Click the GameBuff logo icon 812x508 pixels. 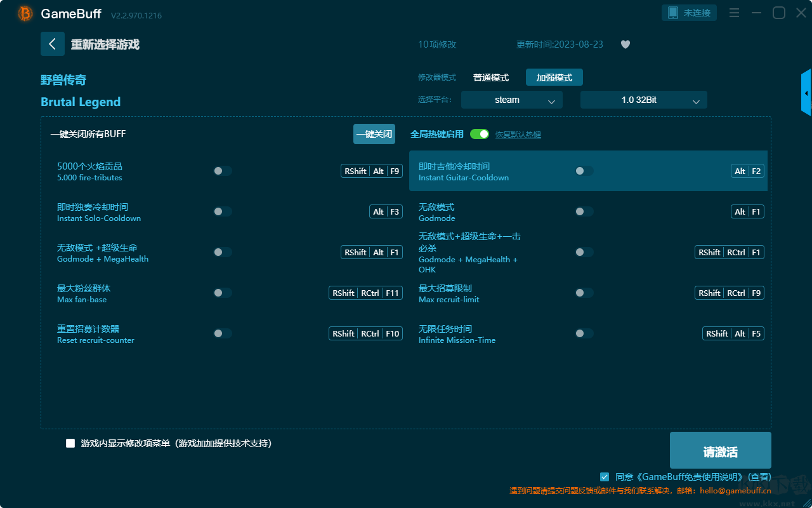tap(25, 13)
